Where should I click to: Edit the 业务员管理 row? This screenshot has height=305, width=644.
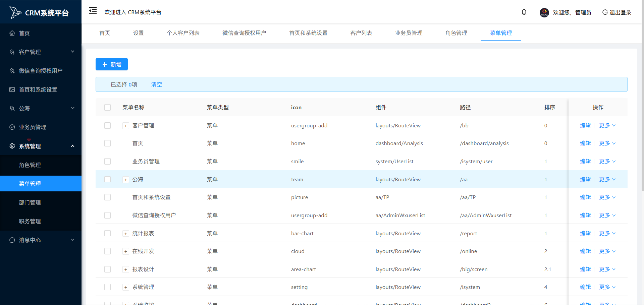[585, 161]
